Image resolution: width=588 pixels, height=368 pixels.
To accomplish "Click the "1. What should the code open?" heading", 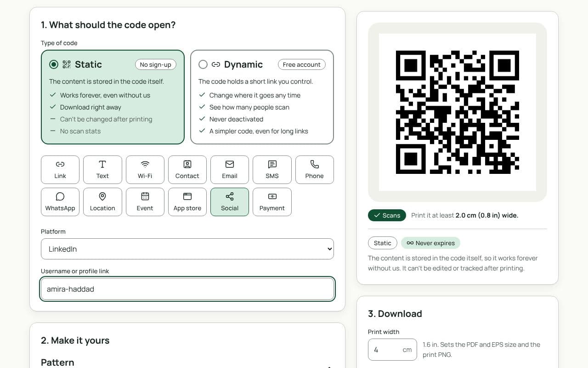I will [x=108, y=25].
